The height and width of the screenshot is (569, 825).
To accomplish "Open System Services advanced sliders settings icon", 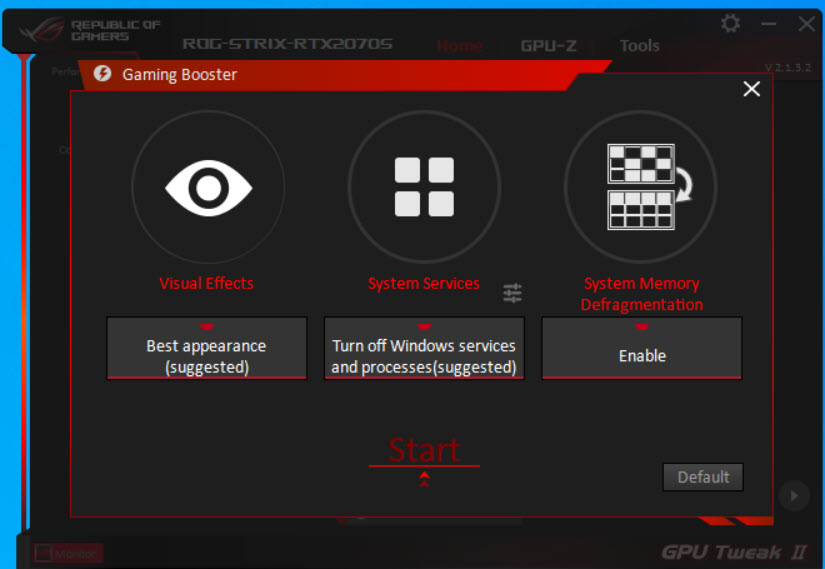I will pos(512,293).
